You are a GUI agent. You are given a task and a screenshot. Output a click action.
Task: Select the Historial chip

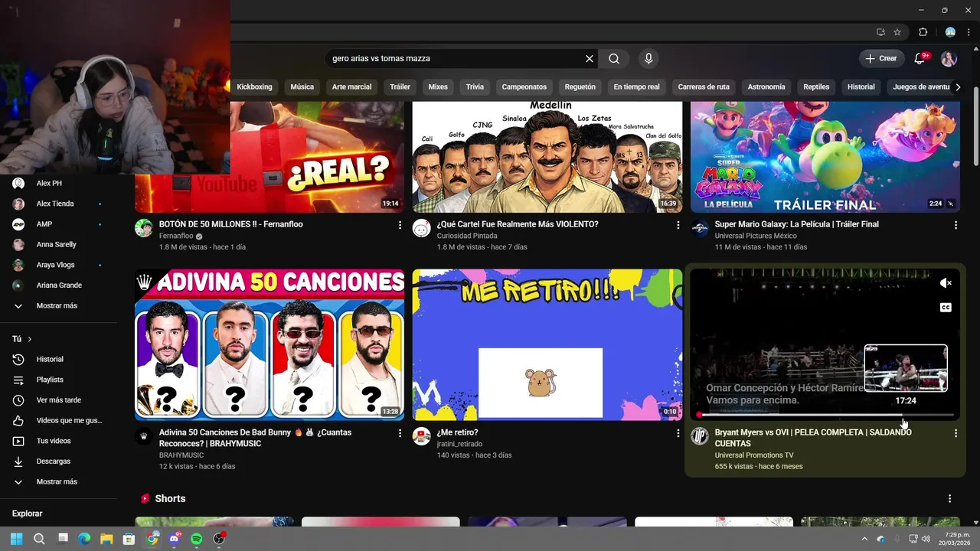(x=861, y=87)
